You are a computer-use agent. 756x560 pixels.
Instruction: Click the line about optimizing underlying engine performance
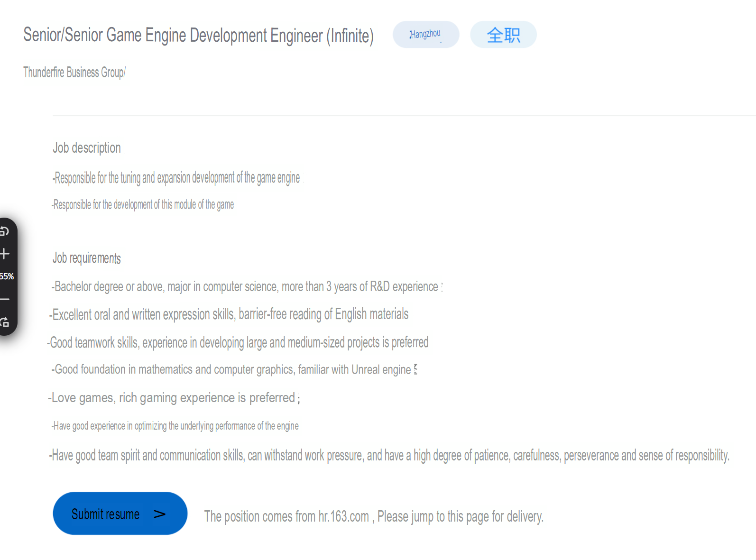click(175, 426)
